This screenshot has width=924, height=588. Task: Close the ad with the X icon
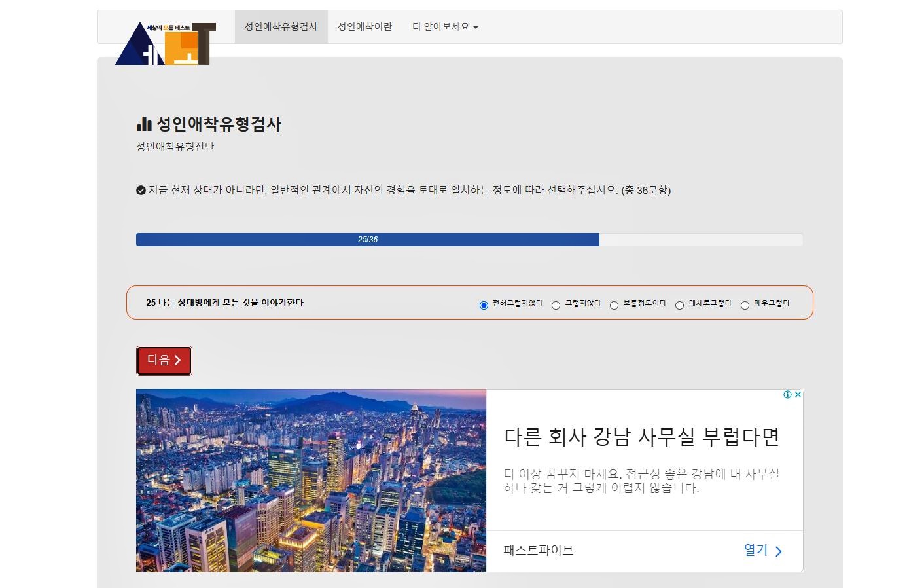coord(798,394)
